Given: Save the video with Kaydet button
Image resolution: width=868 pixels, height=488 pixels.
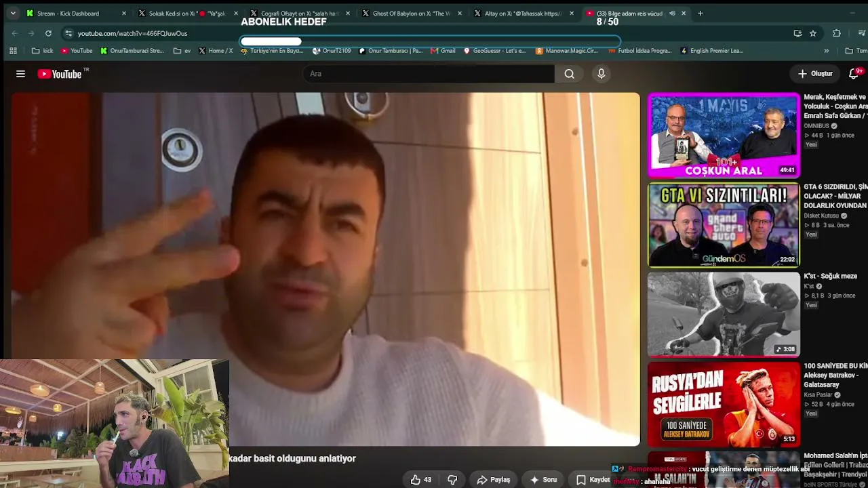Looking at the screenshot, I should [593, 480].
